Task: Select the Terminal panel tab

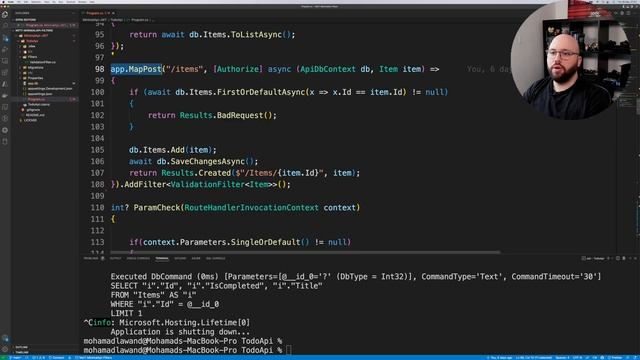Action: coord(162,258)
